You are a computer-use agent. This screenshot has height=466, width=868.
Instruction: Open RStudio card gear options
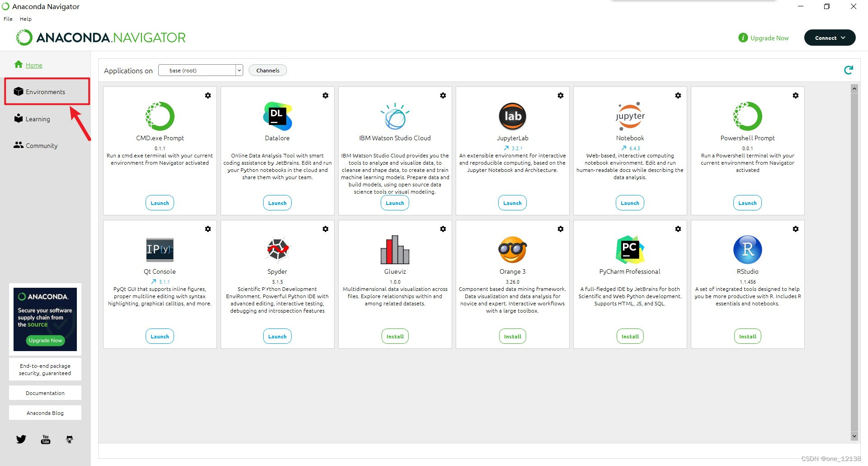click(x=796, y=229)
